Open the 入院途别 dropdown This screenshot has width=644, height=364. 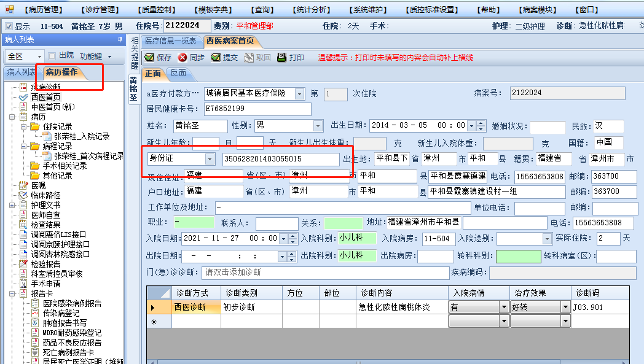(547, 238)
